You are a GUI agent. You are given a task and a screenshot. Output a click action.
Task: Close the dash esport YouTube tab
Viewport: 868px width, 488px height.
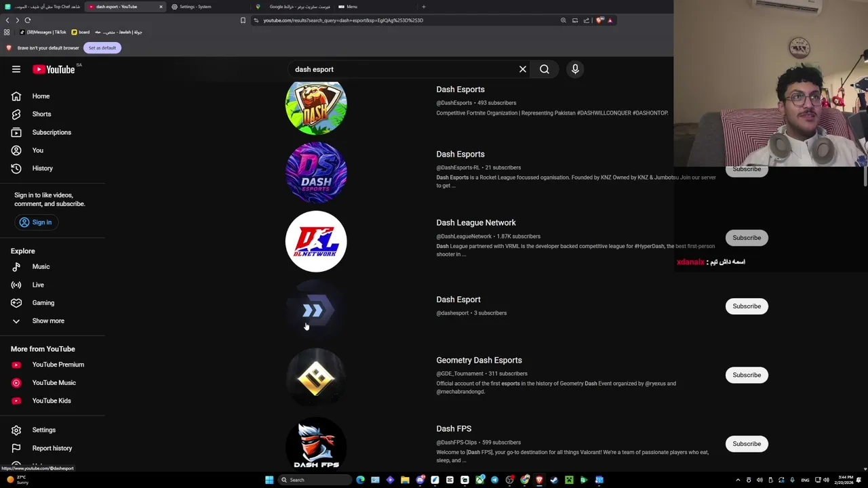[161, 7]
